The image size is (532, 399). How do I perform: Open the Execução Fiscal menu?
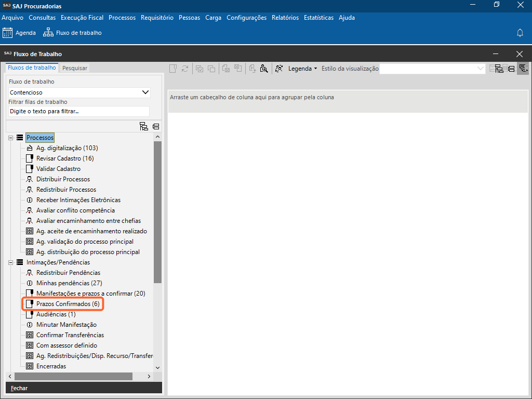point(82,17)
